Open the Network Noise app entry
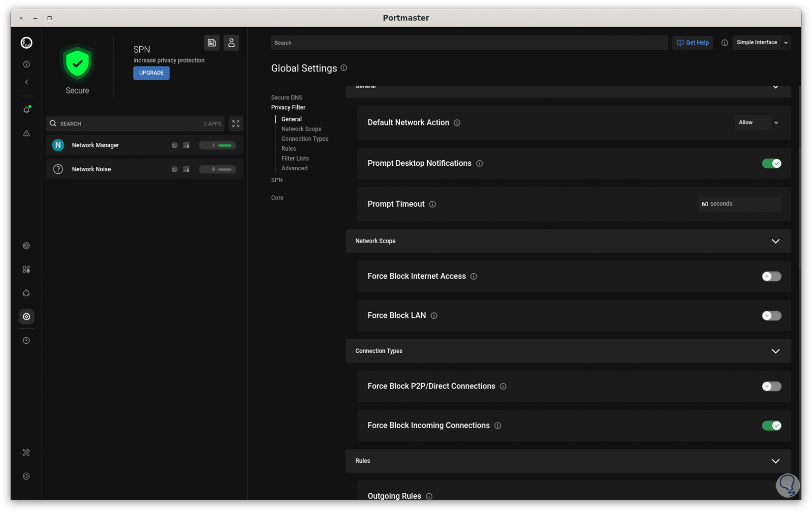This screenshot has width=812, height=512. [x=145, y=169]
